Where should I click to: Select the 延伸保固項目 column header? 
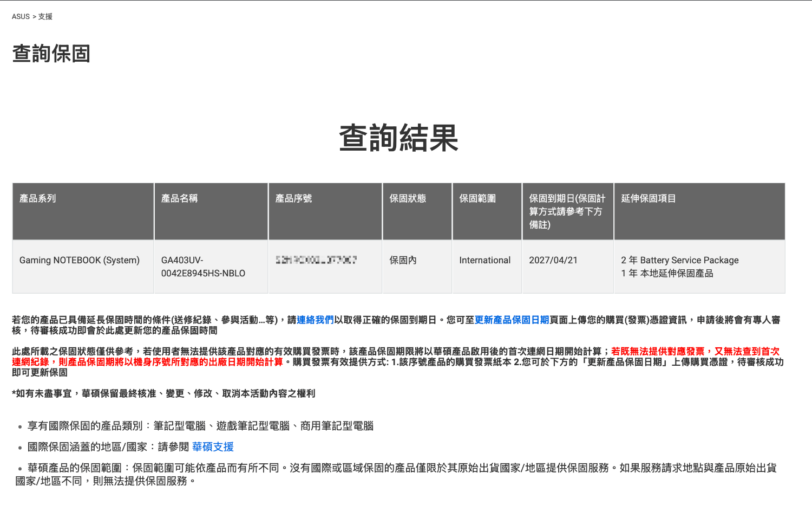tap(649, 199)
